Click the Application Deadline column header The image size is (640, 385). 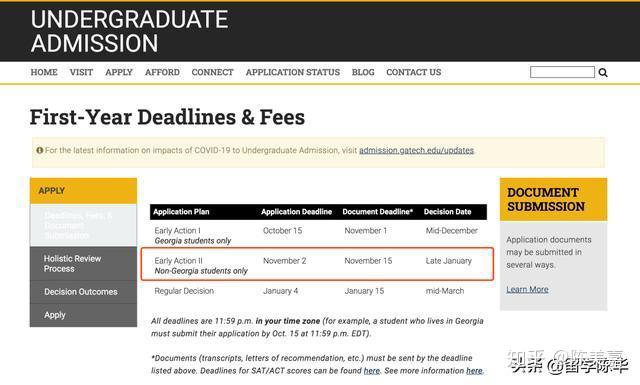click(296, 212)
